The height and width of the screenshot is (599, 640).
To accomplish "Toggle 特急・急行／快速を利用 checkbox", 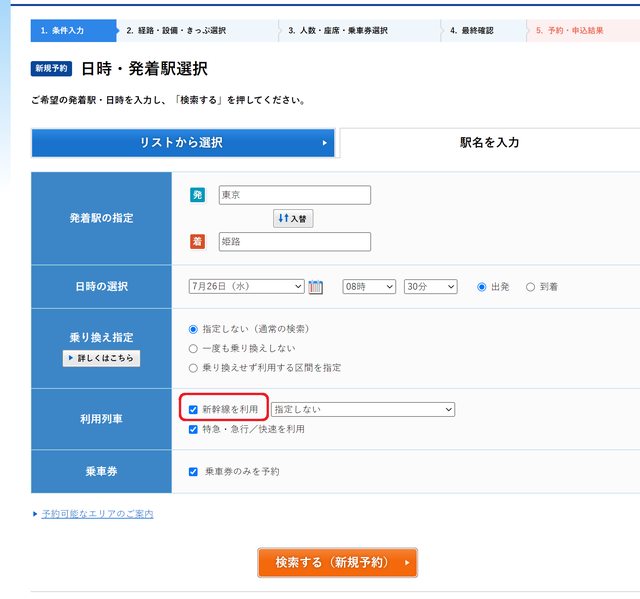I will click(194, 429).
